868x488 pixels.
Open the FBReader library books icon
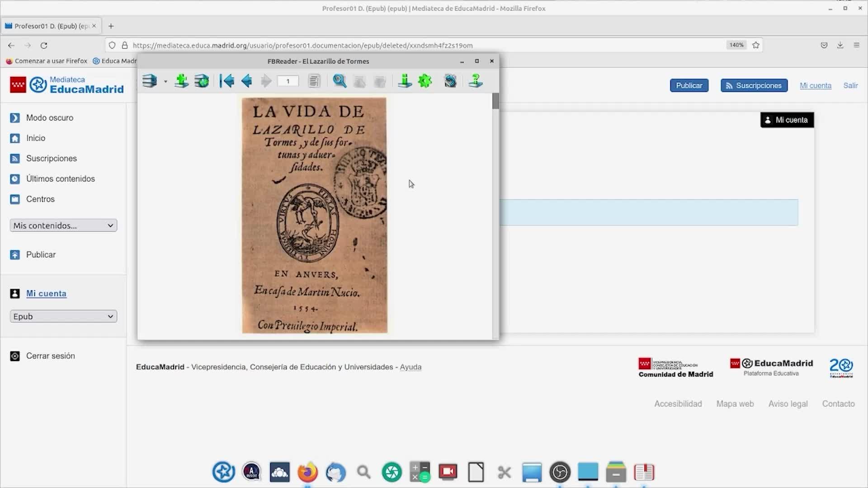[x=149, y=81]
